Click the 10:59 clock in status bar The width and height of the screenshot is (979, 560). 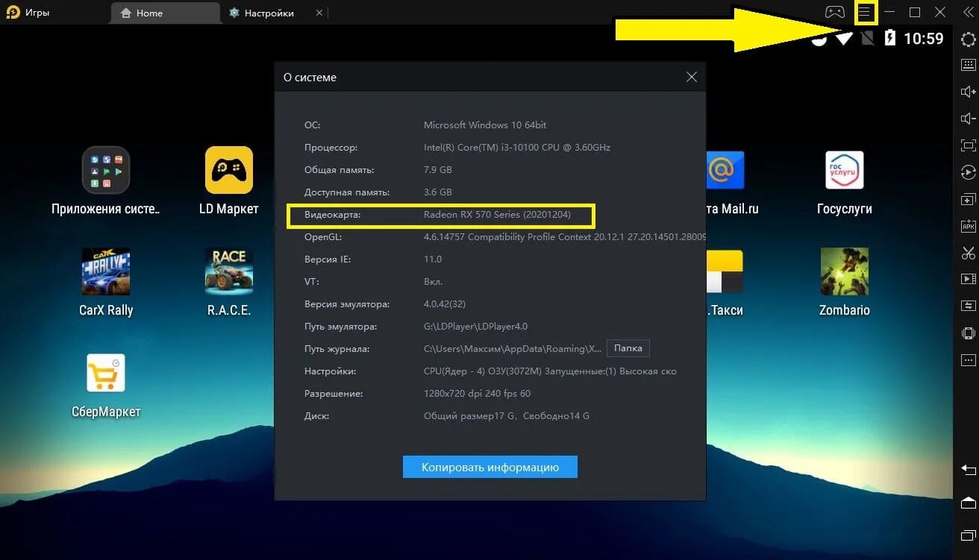[x=924, y=38]
